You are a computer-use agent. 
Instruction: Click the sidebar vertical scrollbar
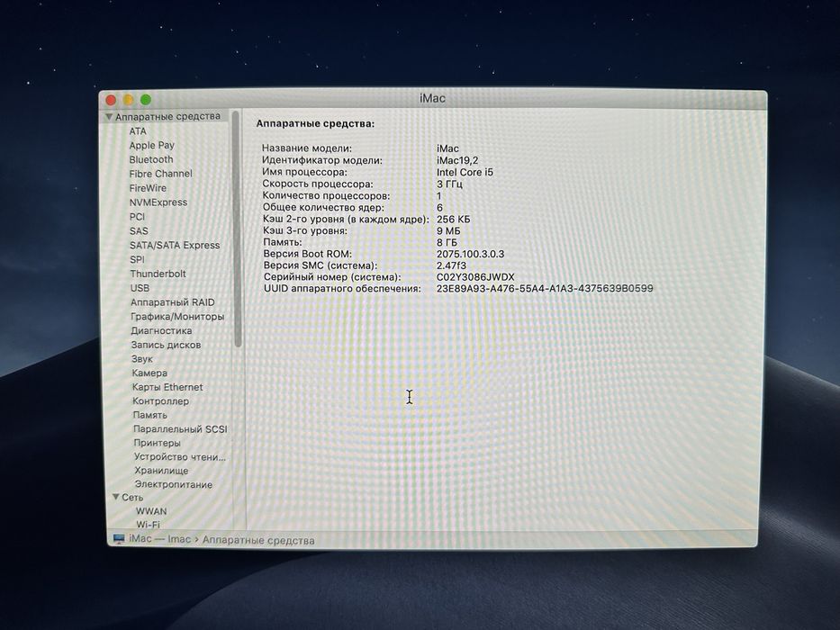(x=238, y=230)
